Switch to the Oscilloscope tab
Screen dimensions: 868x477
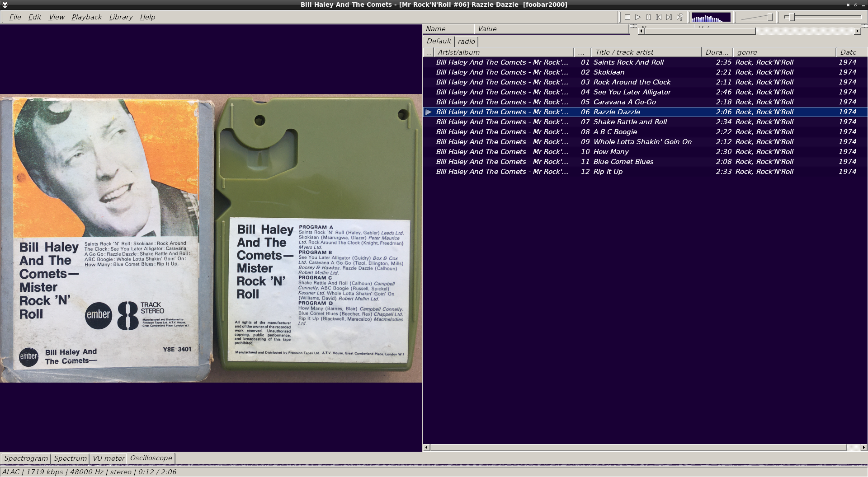tap(151, 458)
